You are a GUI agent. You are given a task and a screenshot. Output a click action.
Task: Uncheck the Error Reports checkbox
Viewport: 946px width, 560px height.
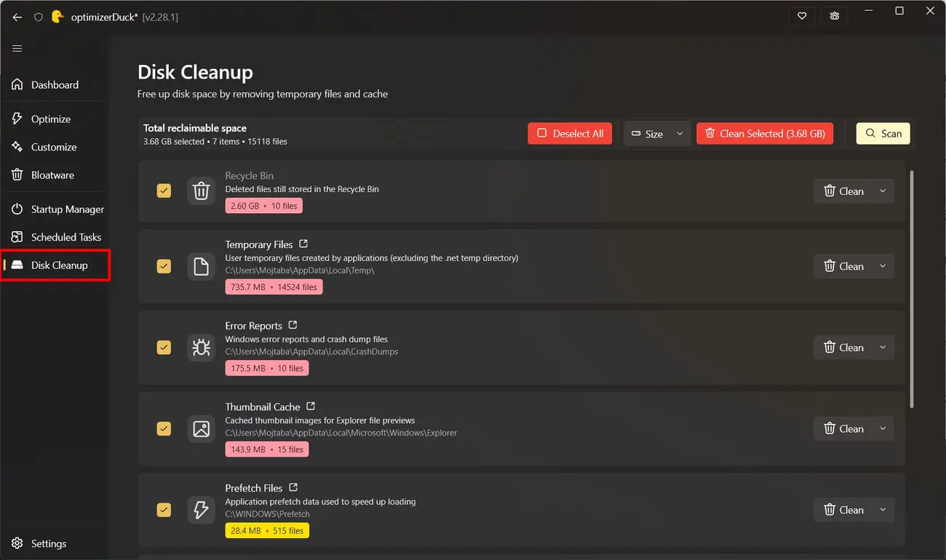[x=164, y=348]
